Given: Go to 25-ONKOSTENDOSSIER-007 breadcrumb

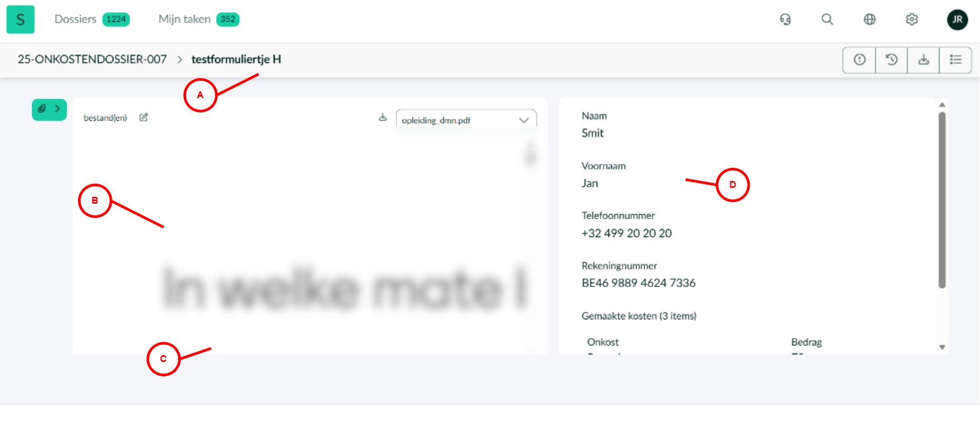Looking at the screenshot, I should pyautogui.click(x=92, y=59).
